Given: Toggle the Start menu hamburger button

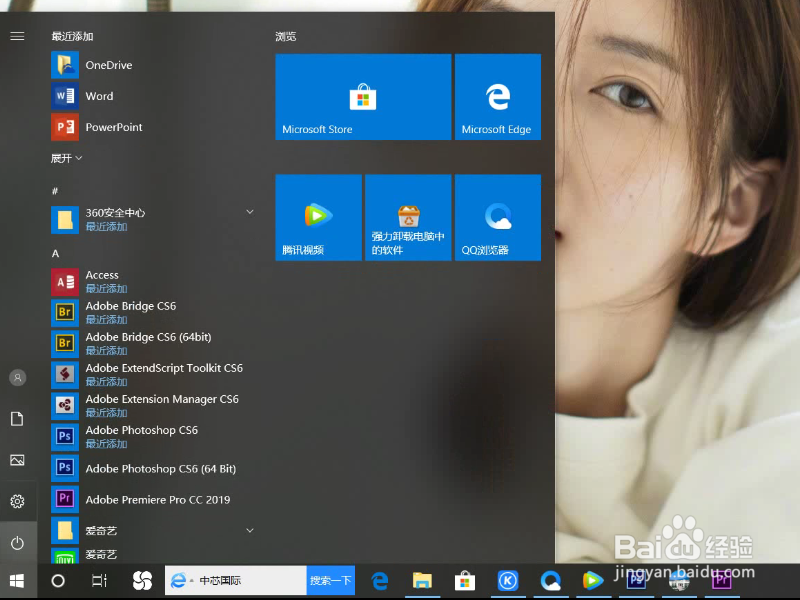Looking at the screenshot, I should point(17,36).
